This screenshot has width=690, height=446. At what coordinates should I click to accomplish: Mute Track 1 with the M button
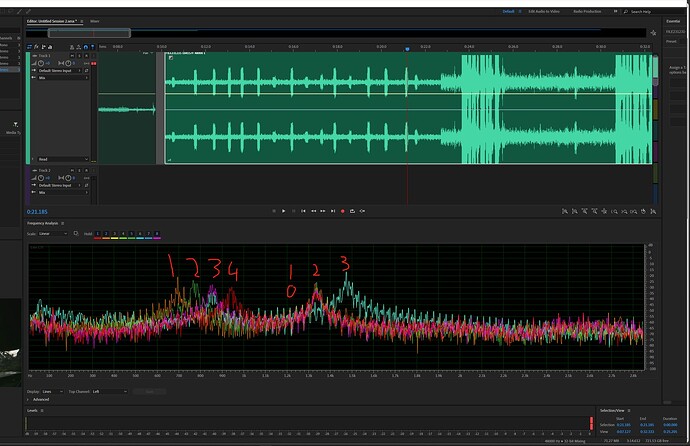(72, 56)
